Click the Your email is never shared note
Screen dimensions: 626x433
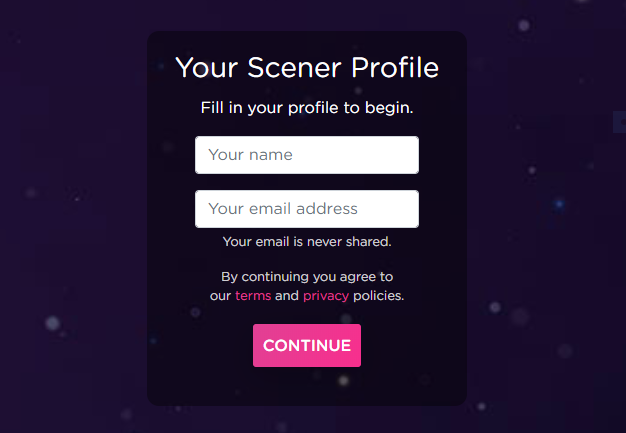coord(307,241)
